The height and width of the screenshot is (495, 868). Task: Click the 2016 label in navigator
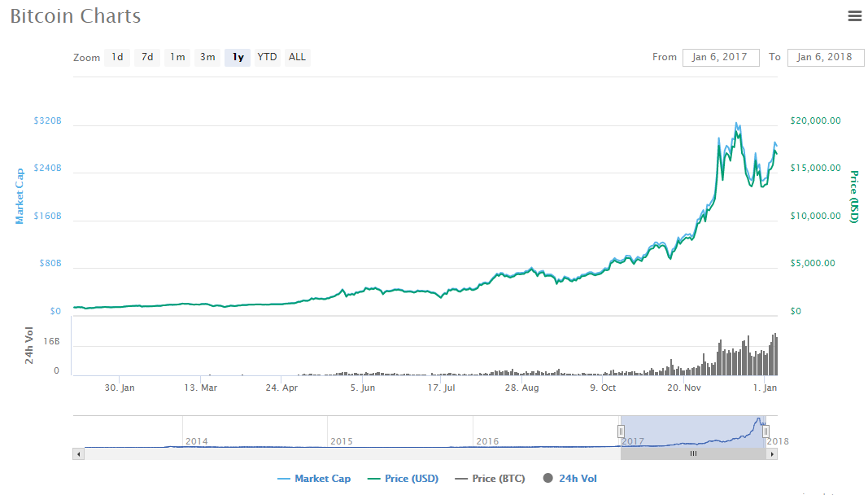(x=487, y=441)
